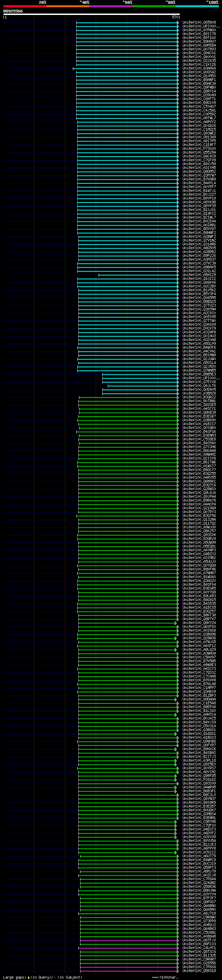
Task: Select hit label UniRef100_A1BIS7
Action: 199,424
